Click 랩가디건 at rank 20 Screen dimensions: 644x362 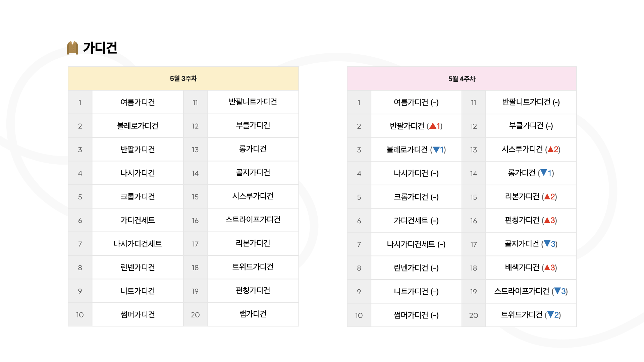point(253,314)
